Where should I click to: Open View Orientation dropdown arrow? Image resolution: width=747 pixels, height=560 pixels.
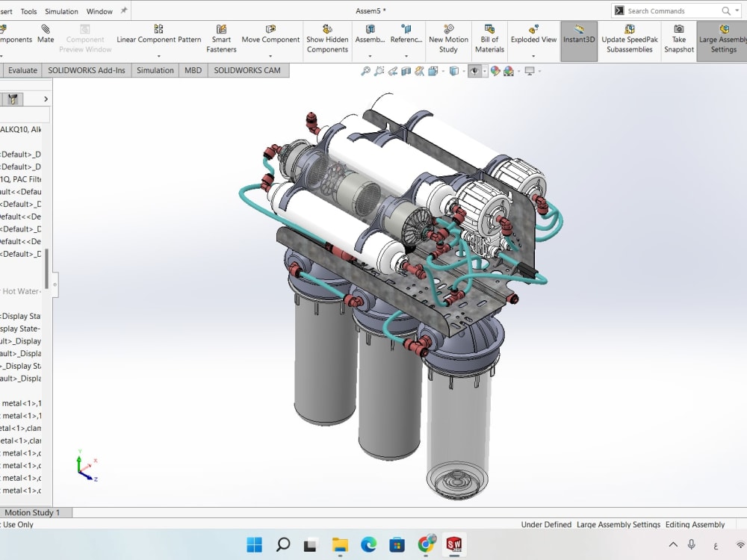(443, 71)
